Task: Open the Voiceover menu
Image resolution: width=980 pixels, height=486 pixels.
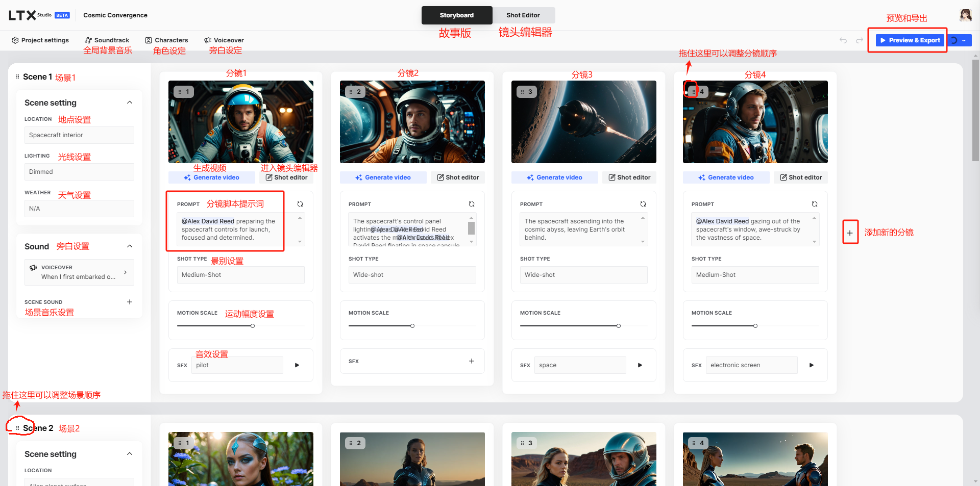Action: pos(224,40)
